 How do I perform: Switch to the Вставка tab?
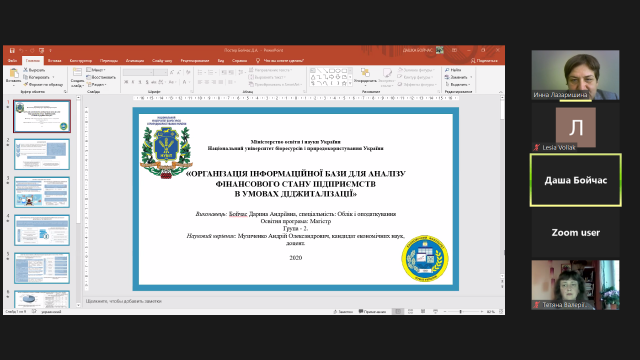(54, 60)
